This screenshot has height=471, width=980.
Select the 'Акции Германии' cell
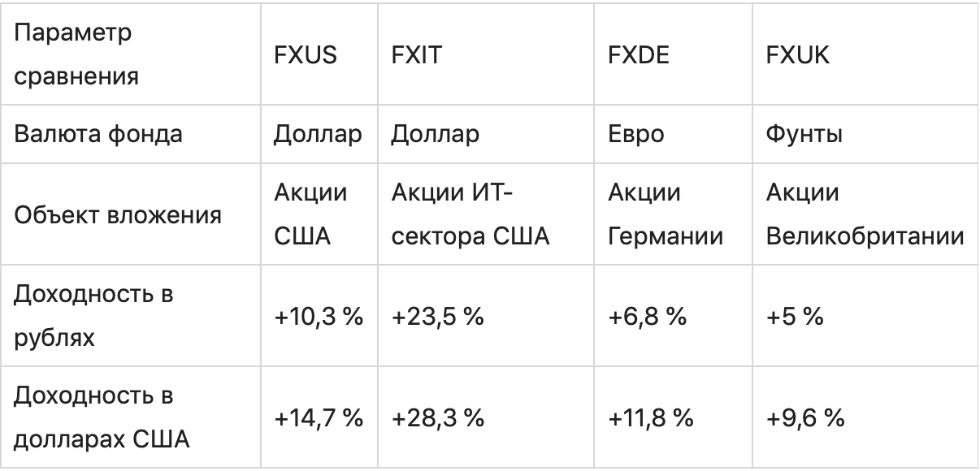pyautogui.click(x=666, y=215)
